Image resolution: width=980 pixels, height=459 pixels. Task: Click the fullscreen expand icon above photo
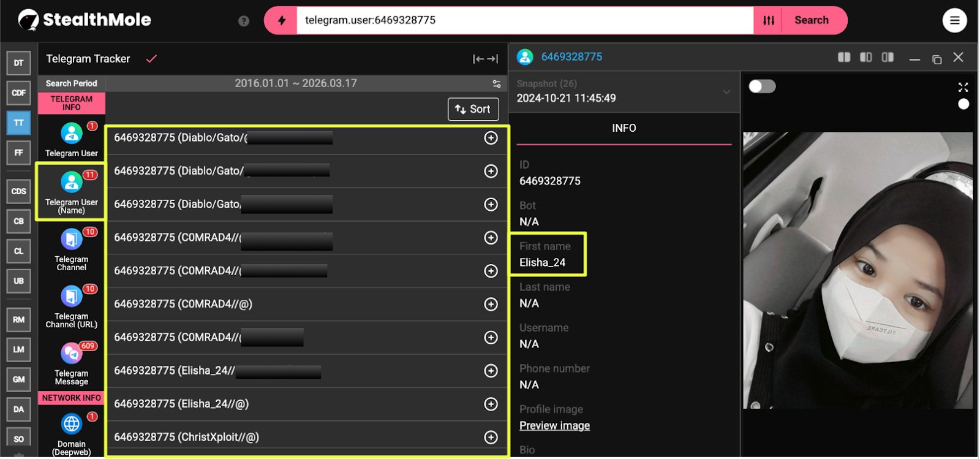[963, 87]
